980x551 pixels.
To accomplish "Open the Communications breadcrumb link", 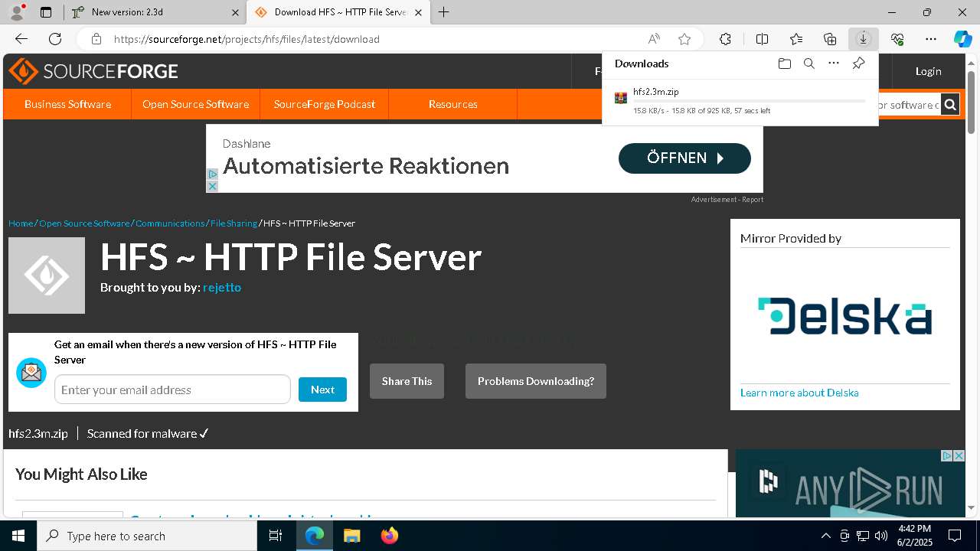I will coord(170,223).
